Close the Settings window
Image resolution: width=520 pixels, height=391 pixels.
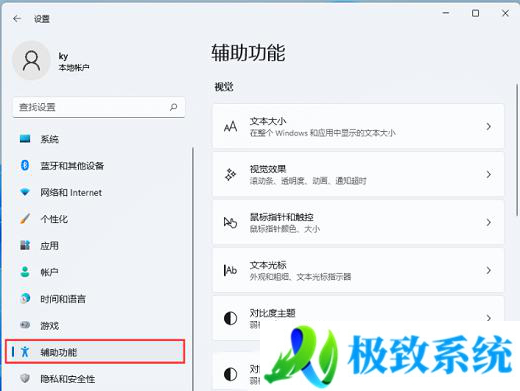click(505, 13)
